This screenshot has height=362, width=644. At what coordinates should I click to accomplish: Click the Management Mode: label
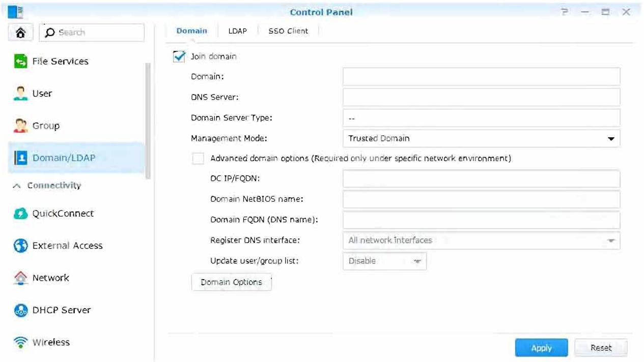coord(229,138)
